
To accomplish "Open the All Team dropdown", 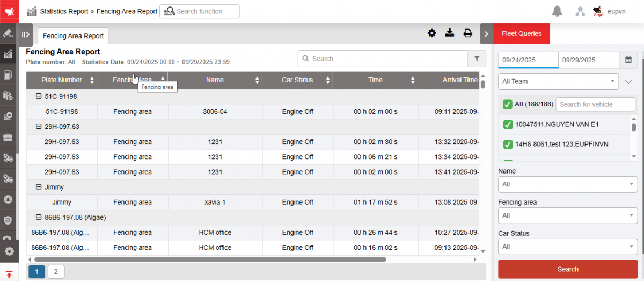I will click(559, 82).
